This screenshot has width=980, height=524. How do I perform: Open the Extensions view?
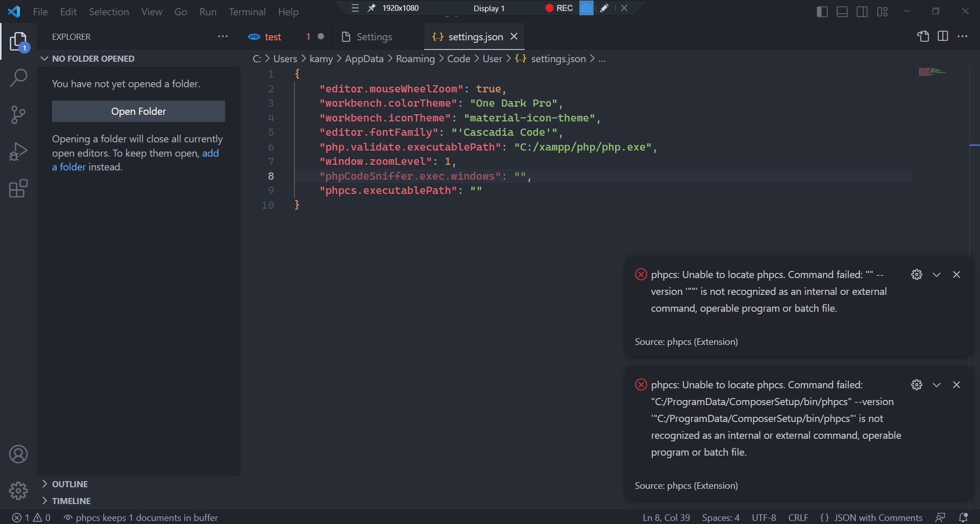[x=18, y=188]
